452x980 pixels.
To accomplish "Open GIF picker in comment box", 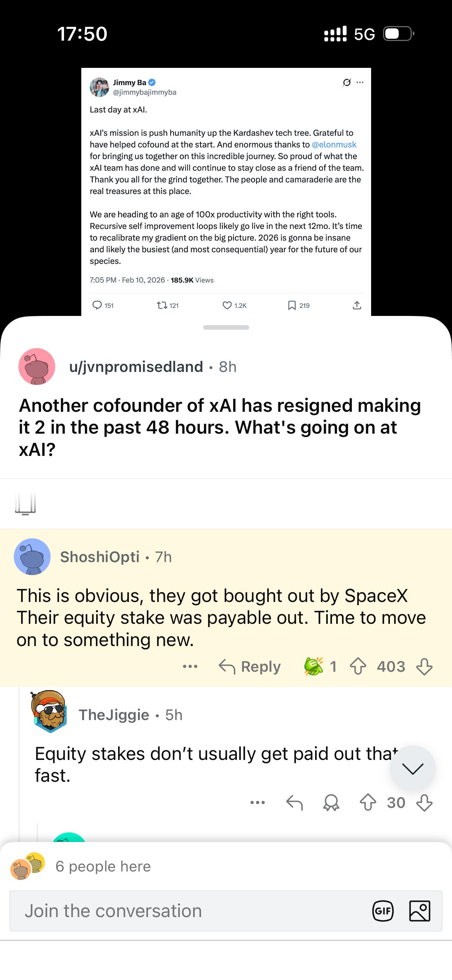I will (383, 911).
